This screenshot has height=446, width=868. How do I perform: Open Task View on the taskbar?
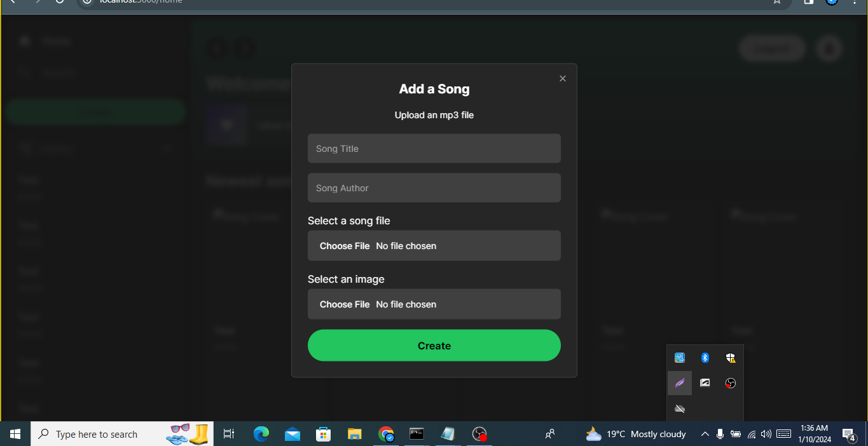229,434
